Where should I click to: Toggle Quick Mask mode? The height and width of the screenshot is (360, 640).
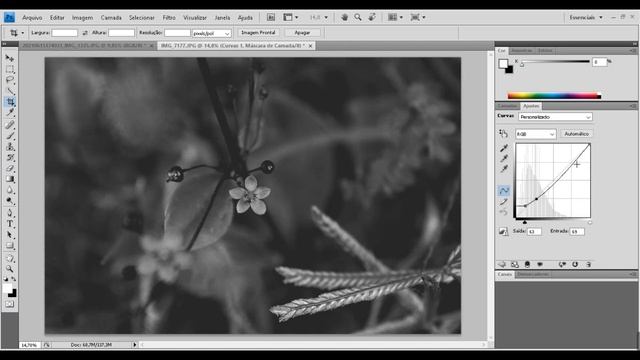point(9,304)
